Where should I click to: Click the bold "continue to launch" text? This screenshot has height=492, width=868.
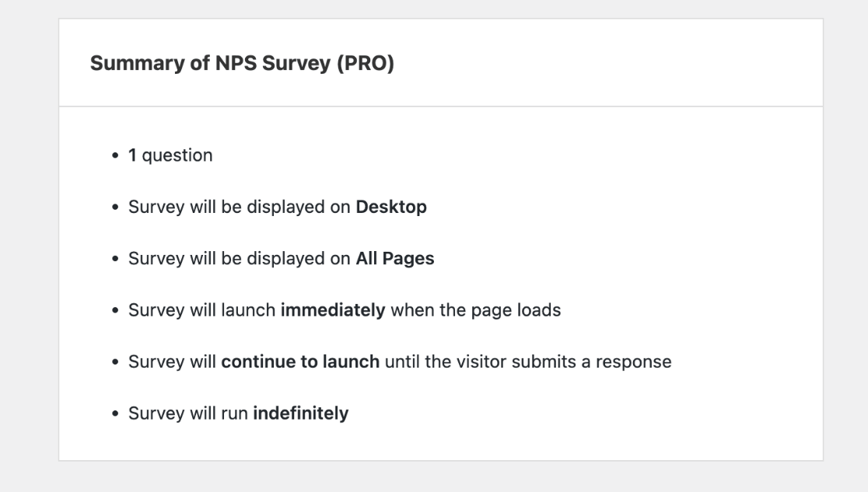click(x=300, y=362)
